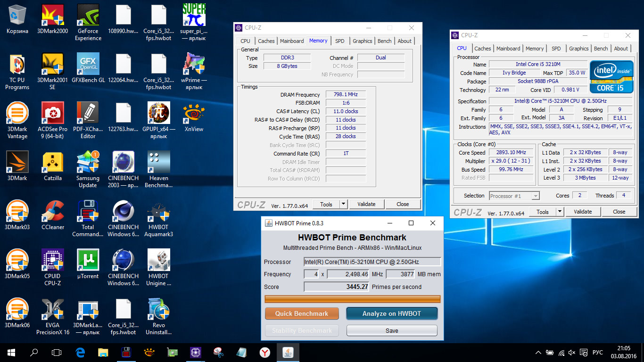Open the Heaven Benchmark desktop icon
Screen dimensions: 644x362
158,170
